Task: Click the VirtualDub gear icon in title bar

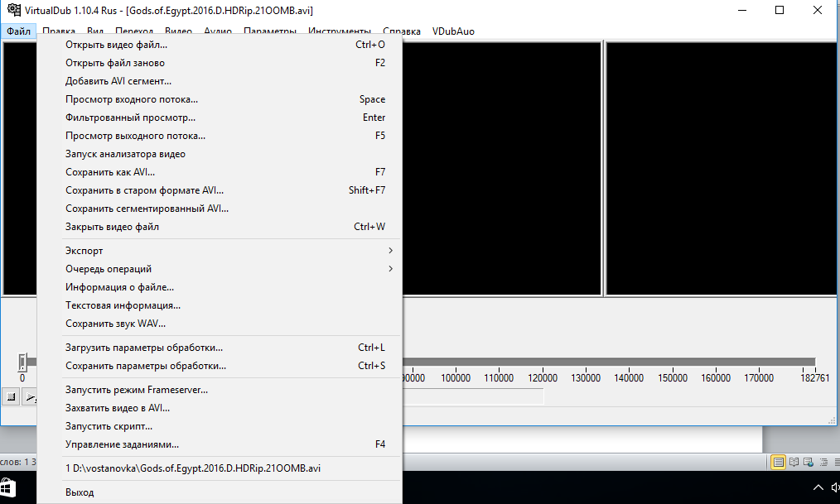Action: click(14, 10)
